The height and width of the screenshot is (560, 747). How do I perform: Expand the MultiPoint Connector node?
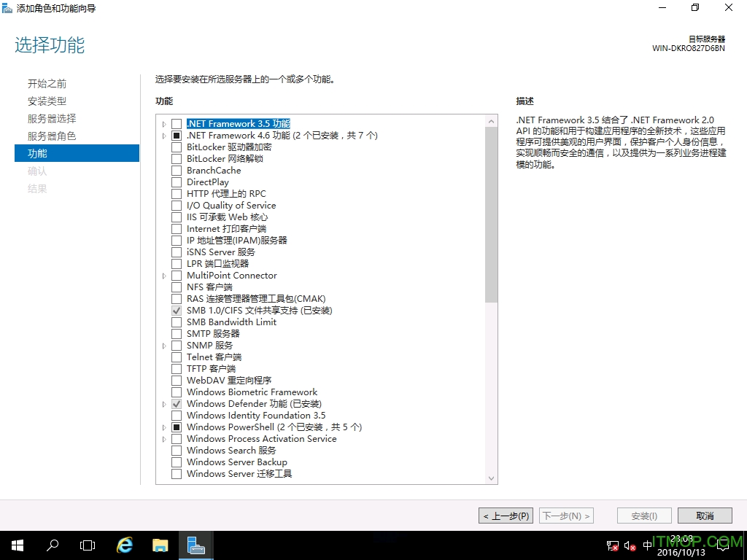[163, 275]
